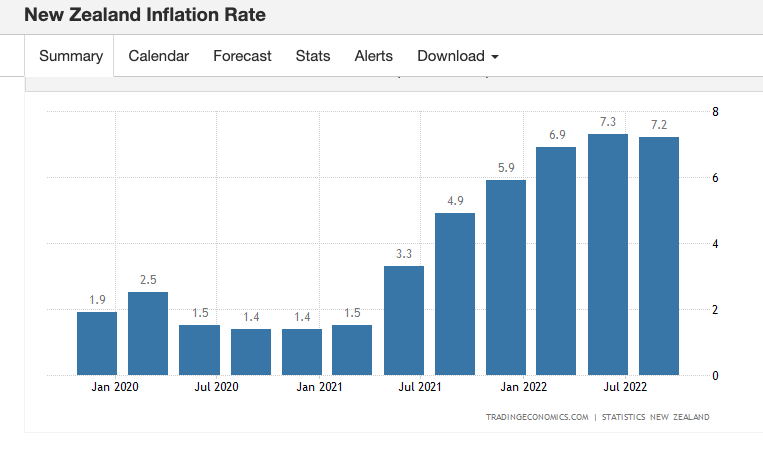Go to the Alerts tab
This screenshot has width=763, height=461.
(x=374, y=56)
